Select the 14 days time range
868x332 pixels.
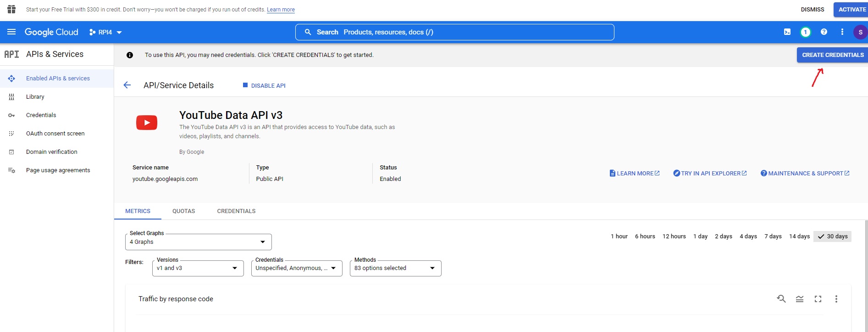click(799, 236)
